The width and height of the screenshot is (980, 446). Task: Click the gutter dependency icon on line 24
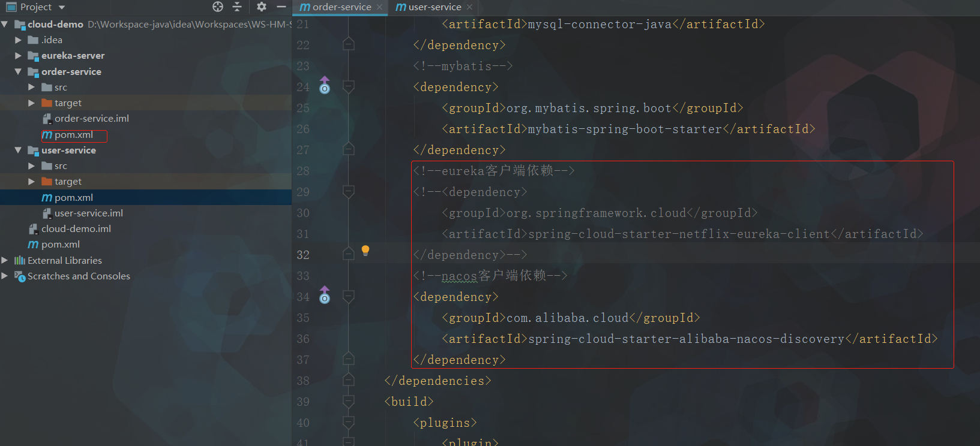[325, 85]
